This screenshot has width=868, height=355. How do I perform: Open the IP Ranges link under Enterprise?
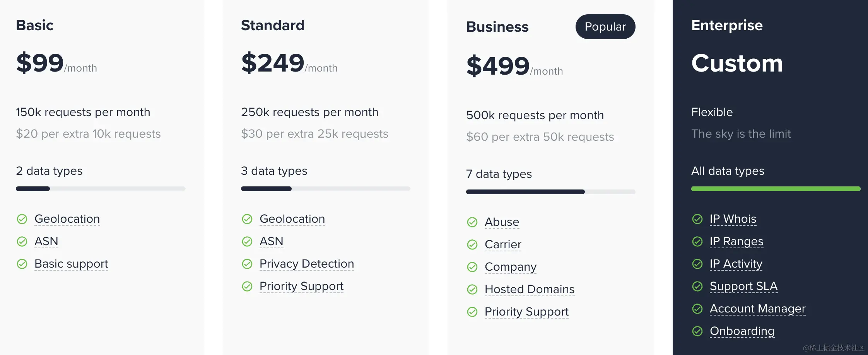point(736,241)
